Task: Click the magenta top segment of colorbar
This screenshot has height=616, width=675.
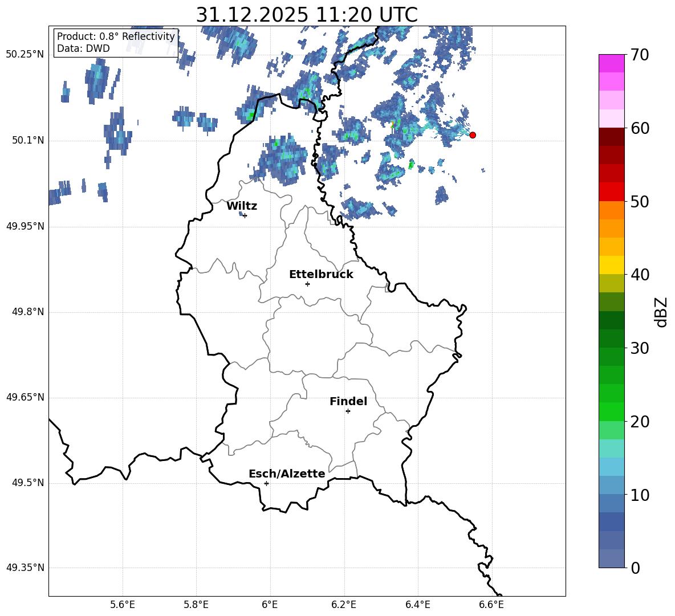Action: (x=612, y=63)
